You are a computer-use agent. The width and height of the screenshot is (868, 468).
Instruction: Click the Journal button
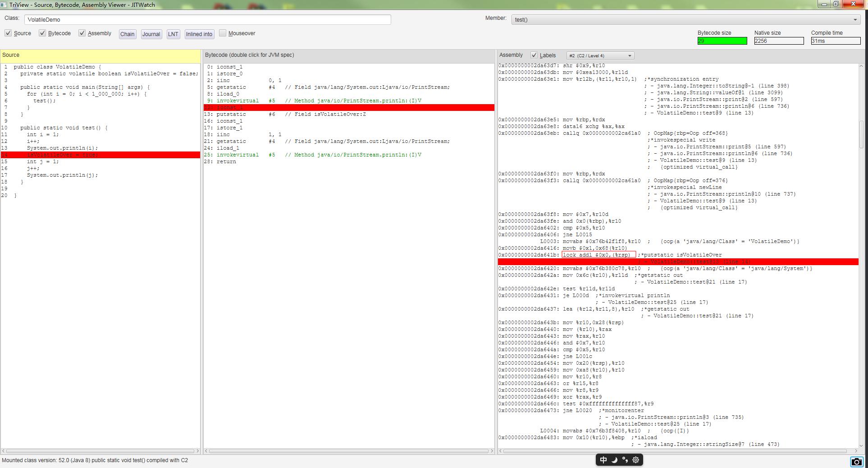coord(151,34)
